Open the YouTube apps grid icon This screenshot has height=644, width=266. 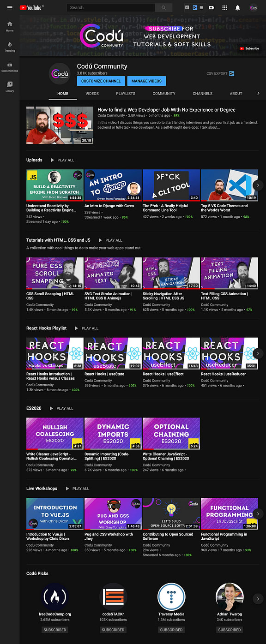tap(225, 7)
